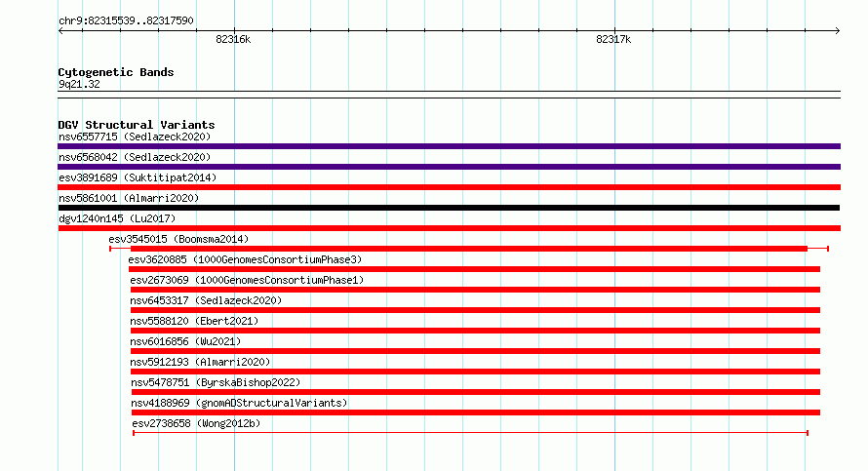Click the dgv1240n145 (Lu2017) label
Image resolution: width=868 pixels, height=471 pixels.
[x=117, y=218]
